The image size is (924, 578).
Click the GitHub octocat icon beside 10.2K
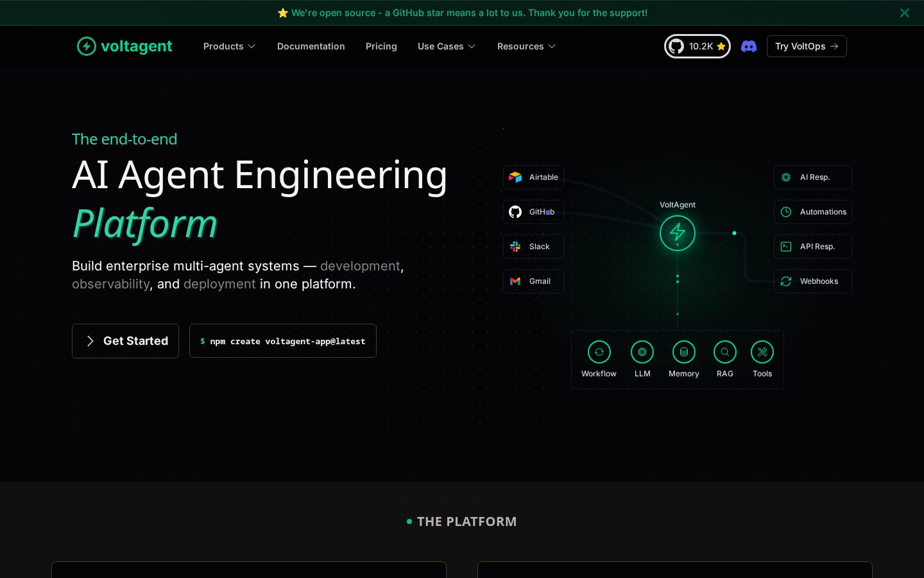[676, 46]
